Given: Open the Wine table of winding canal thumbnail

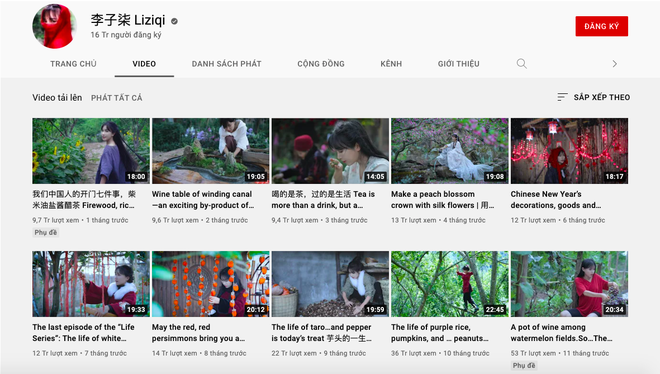Looking at the screenshot, I should (x=210, y=151).
